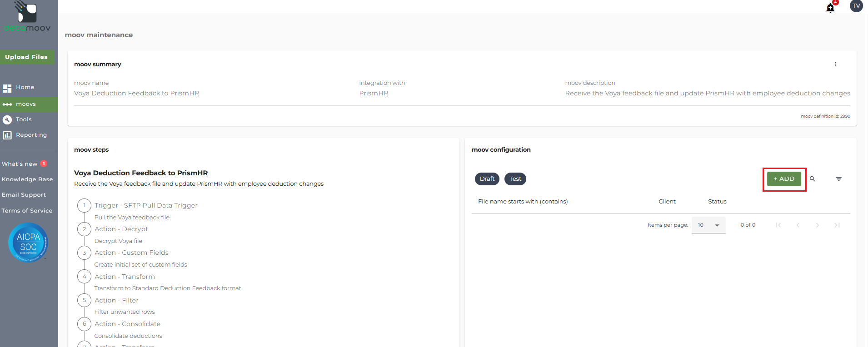Click Trigger - SFTP Pull Data Trigger step

pos(146,205)
